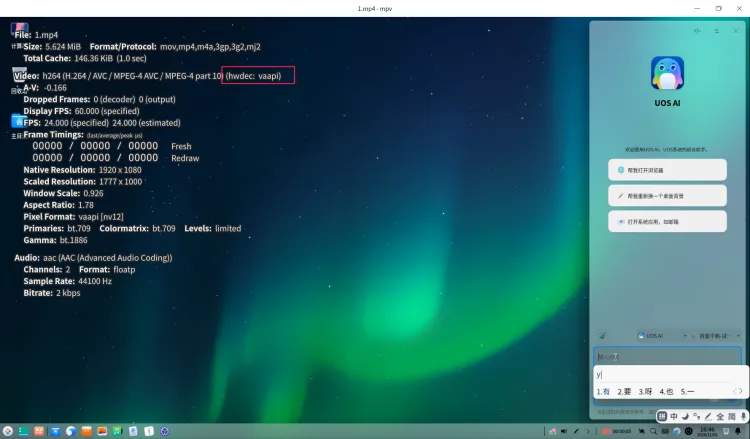Open the orange app store grid icon
The width and height of the screenshot is (750, 439).
(39, 431)
